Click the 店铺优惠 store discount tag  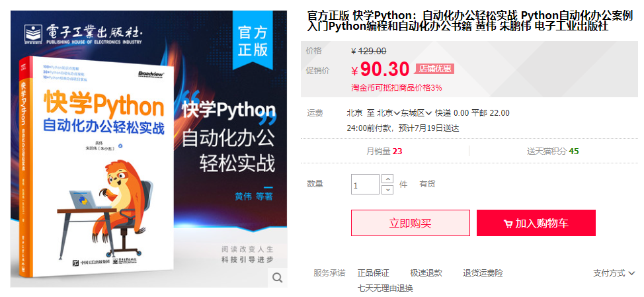pos(434,69)
